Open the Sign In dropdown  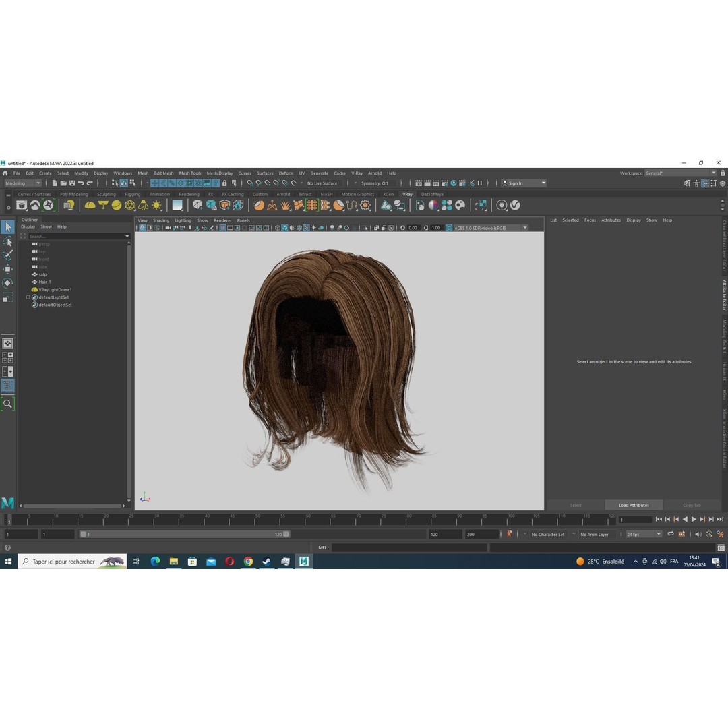524,183
